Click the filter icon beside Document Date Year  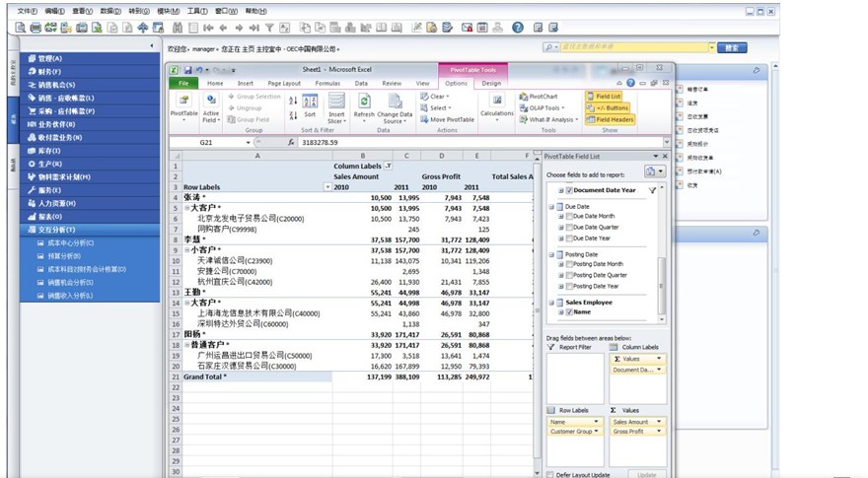click(x=652, y=190)
